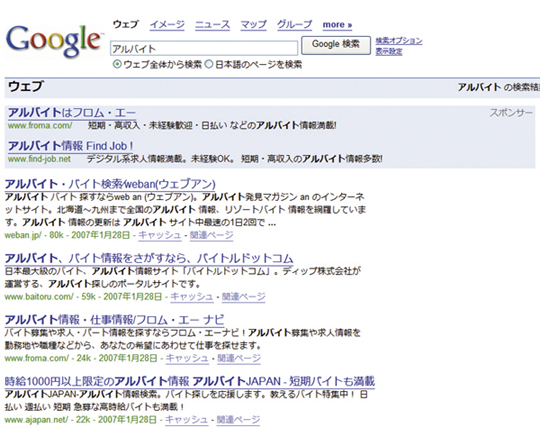Open 検索オプション link

[399, 41]
